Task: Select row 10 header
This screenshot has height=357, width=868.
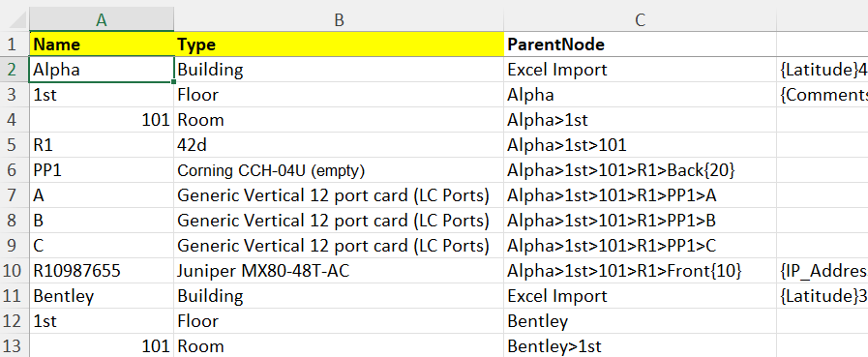Action: (15, 271)
